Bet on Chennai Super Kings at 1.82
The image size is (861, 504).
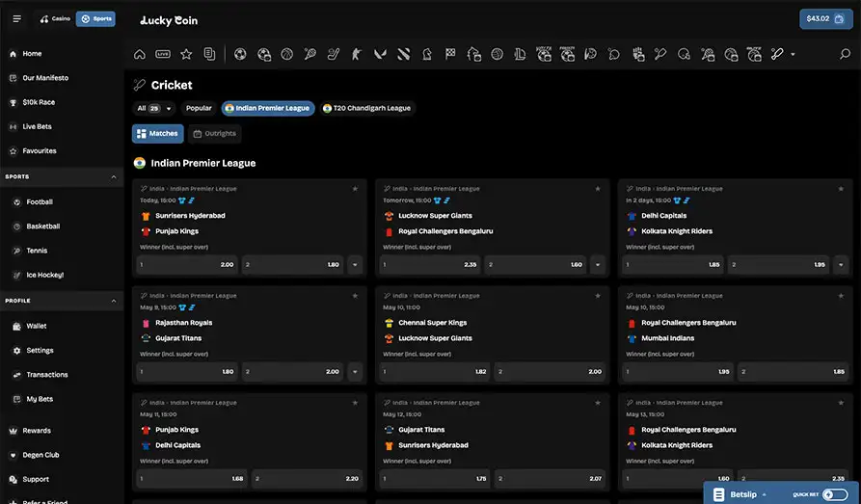click(x=435, y=372)
